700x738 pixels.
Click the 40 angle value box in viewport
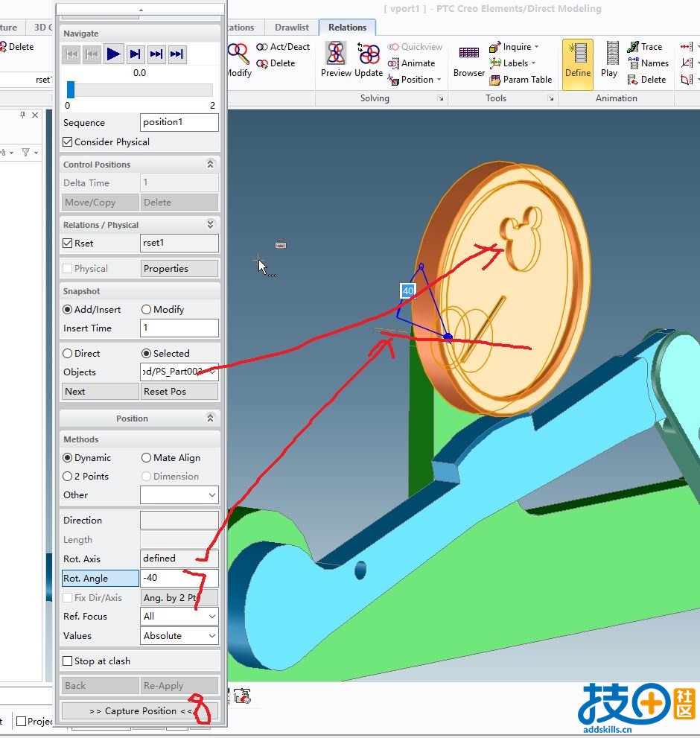point(408,291)
